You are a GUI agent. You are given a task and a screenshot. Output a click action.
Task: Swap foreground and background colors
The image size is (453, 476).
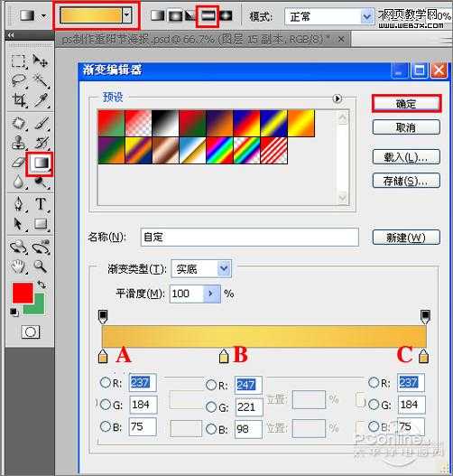pos(42,285)
